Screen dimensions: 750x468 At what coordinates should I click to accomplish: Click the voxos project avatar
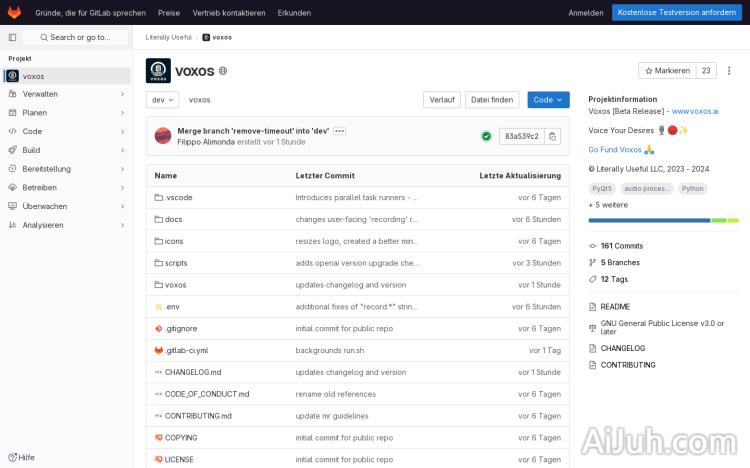158,71
